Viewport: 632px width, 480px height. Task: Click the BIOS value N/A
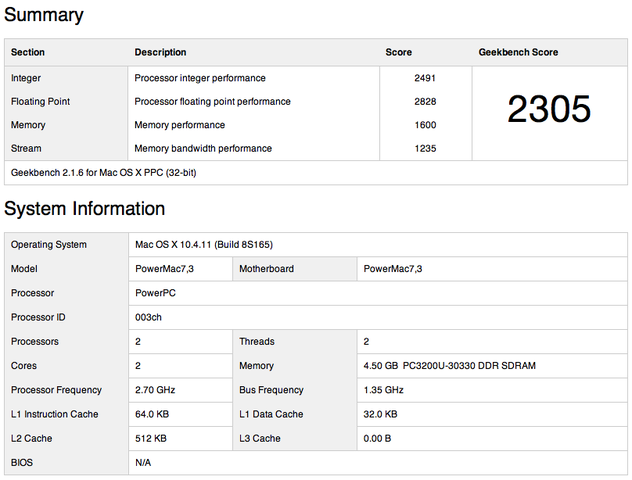(x=143, y=462)
